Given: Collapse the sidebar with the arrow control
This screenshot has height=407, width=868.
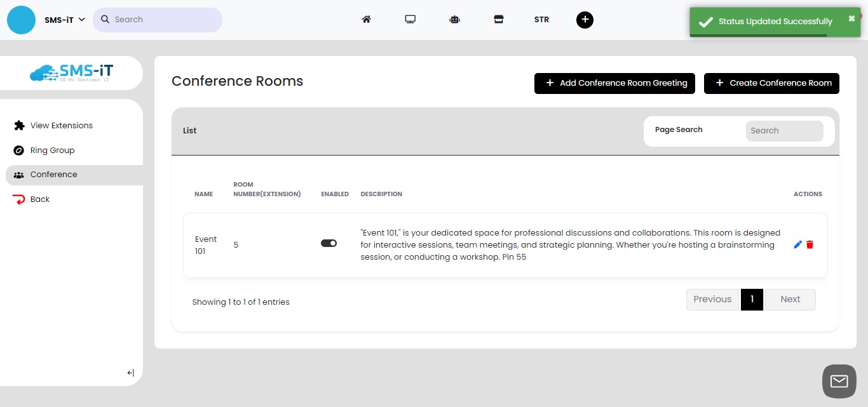Looking at the screenshot, I should pyautogui.click(x=130, y=373).
